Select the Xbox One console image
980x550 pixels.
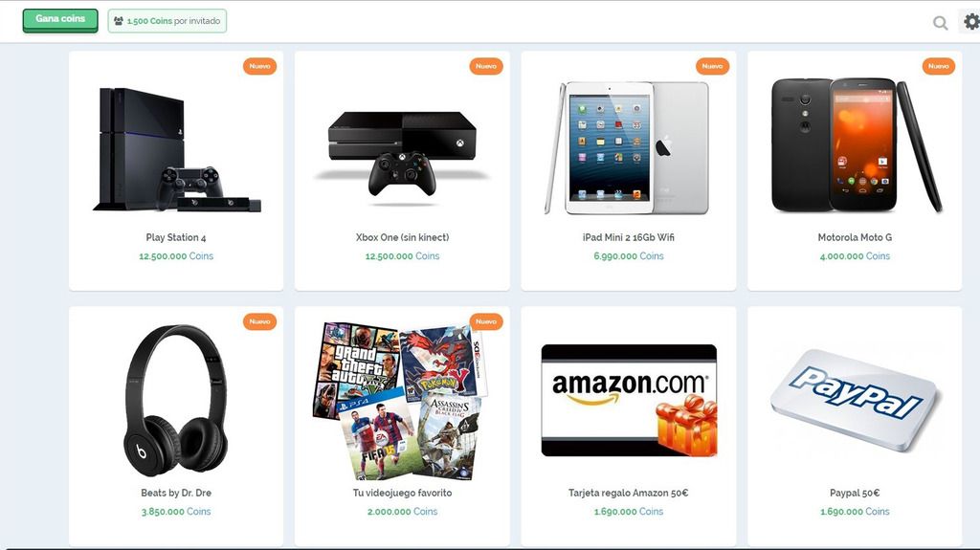(402, 158)
